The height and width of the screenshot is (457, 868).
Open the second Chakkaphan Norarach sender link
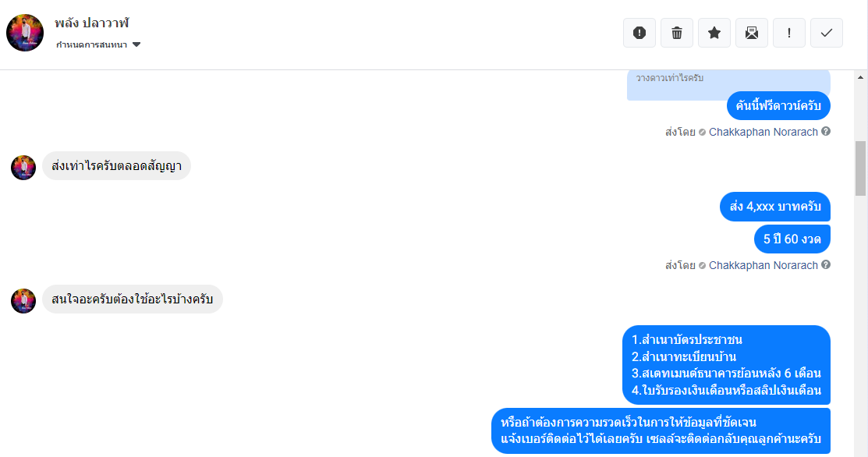(x=763, y=265)
